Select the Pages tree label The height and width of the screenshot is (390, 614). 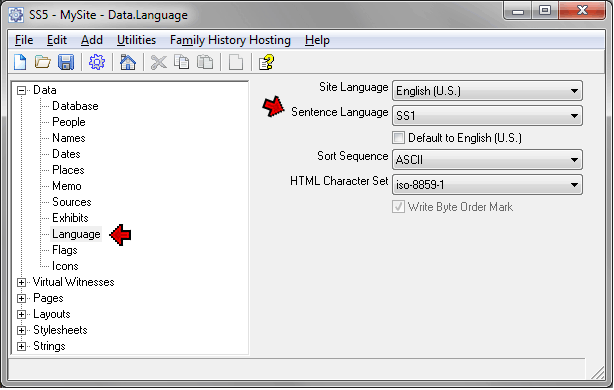tap(48, 298)
